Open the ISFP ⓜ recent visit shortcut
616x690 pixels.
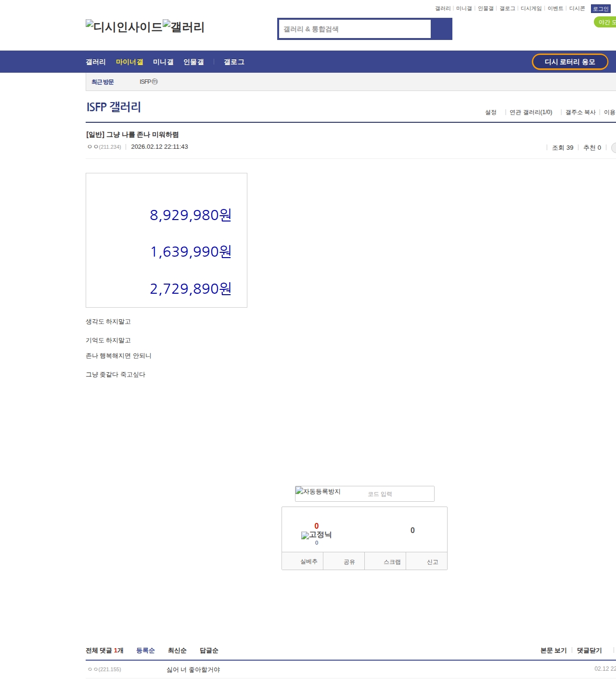click(x=148, y=82)
